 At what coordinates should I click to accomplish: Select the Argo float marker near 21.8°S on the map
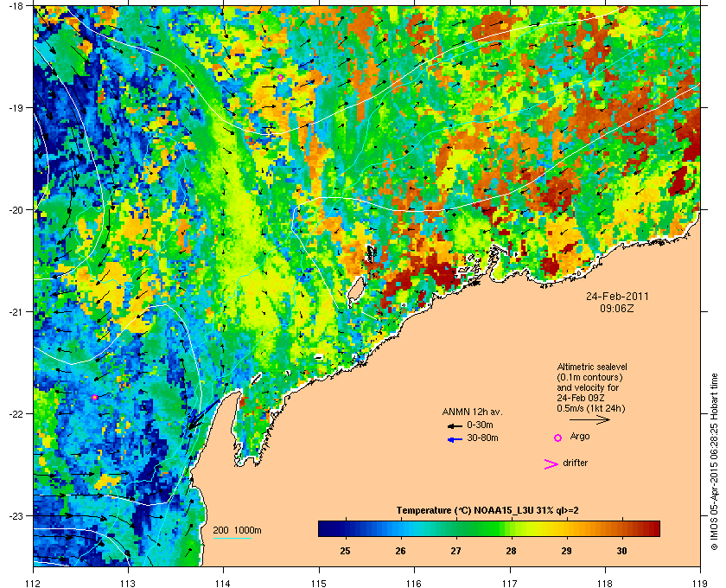tap(94, 397)
